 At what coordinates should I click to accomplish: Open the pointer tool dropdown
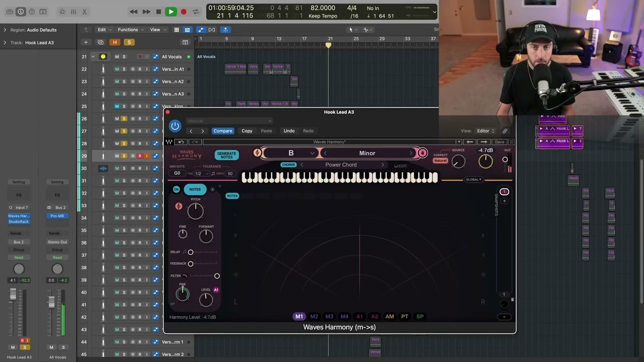pos(353,30)
